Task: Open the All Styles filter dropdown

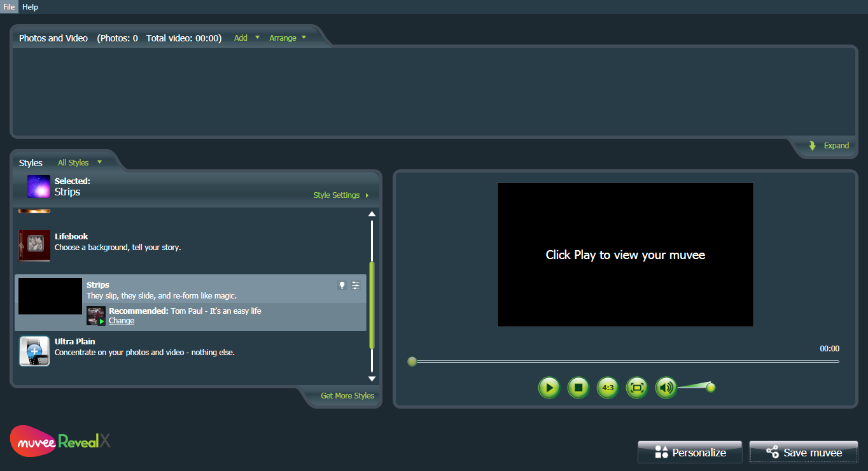Action: click(x=80, y=162)
